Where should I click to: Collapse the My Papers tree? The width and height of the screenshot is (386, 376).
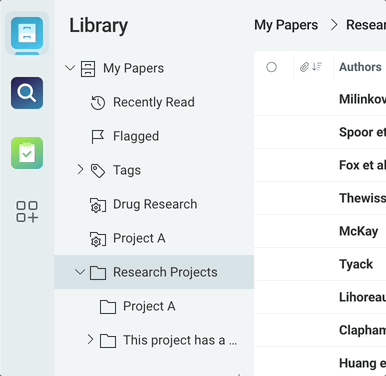[70, 68]
